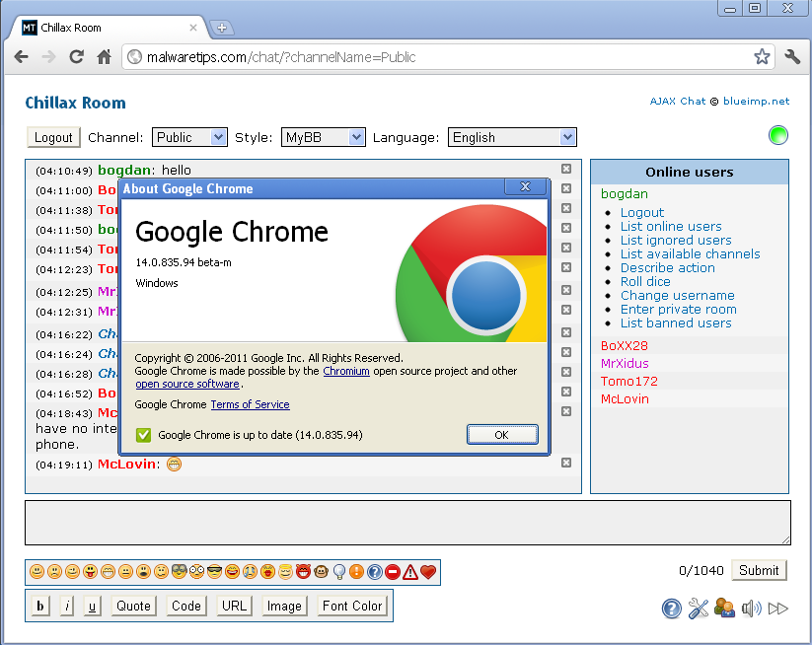Screen dimensions: 812x645
Task: Choose Change username option
Action: click(678, 296)
